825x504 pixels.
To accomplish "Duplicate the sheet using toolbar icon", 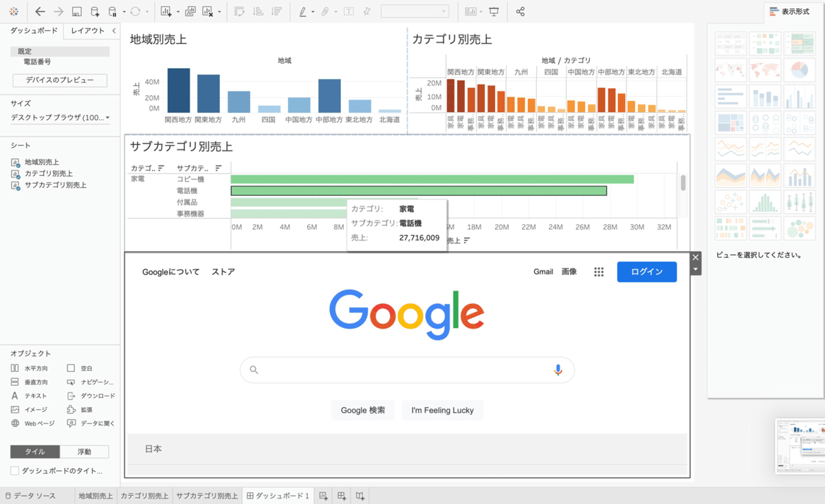I will [190, 12].
